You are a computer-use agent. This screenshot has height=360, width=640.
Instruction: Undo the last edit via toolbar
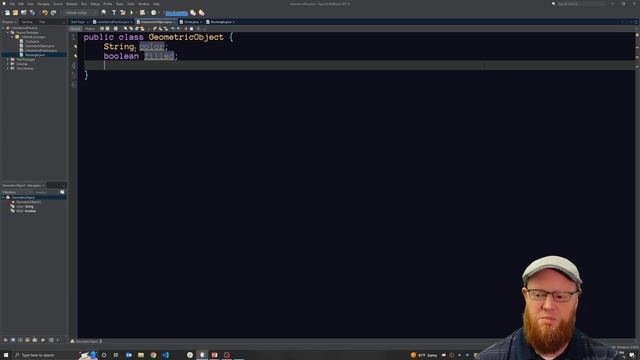(45, 13)
